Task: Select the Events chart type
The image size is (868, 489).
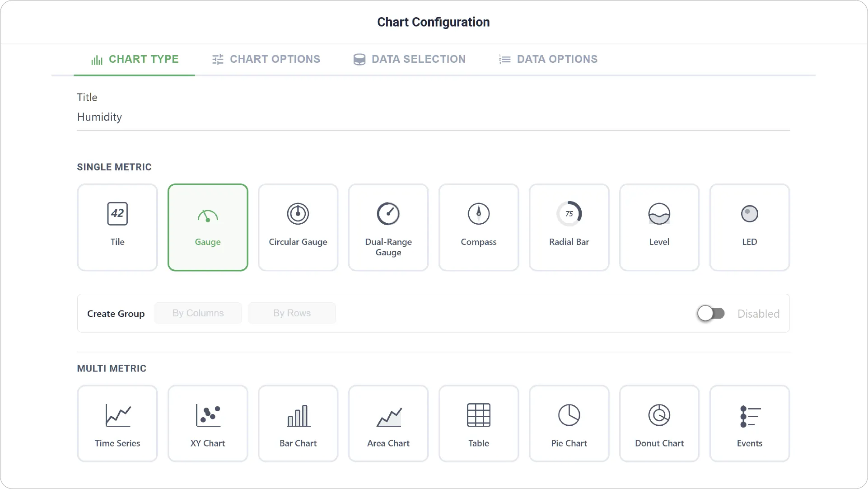Action: 750,423
